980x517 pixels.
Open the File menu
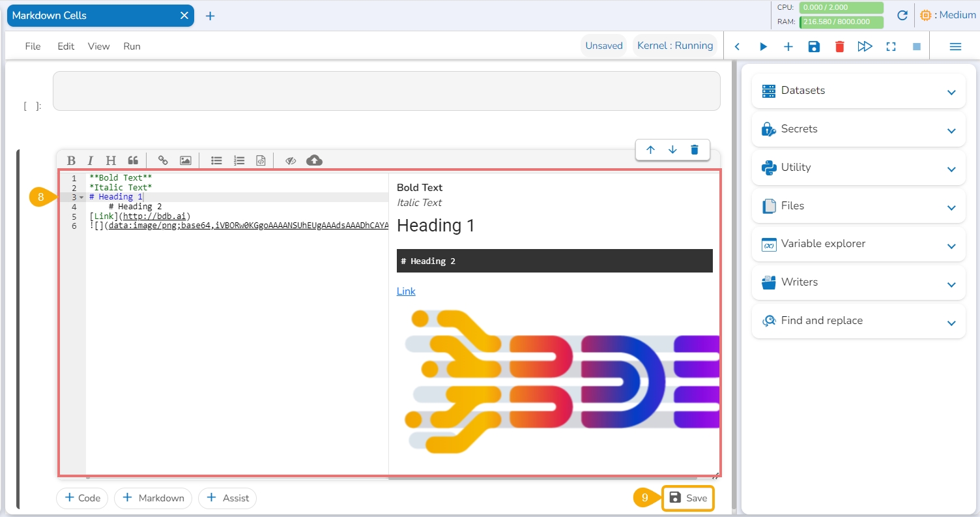pos(33,46)
